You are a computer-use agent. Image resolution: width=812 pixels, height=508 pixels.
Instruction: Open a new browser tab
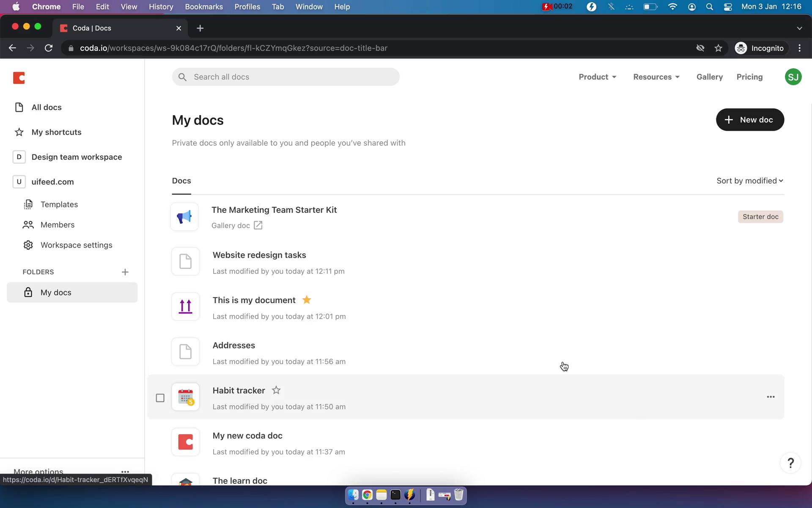tap(200, 28)
